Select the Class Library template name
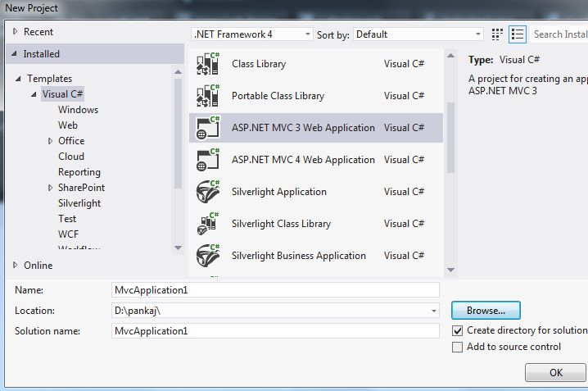Screen dimensions: 588x391 [x=259, y=64]
